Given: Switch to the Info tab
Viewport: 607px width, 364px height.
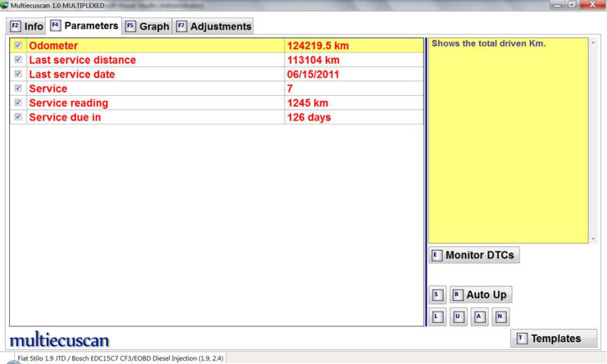Looking at the screenshot, I should (x=26, y=27).
